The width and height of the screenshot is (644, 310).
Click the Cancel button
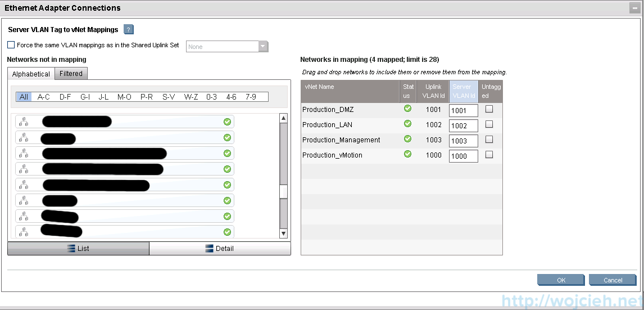pyautogui.click(x=613, y=280)
